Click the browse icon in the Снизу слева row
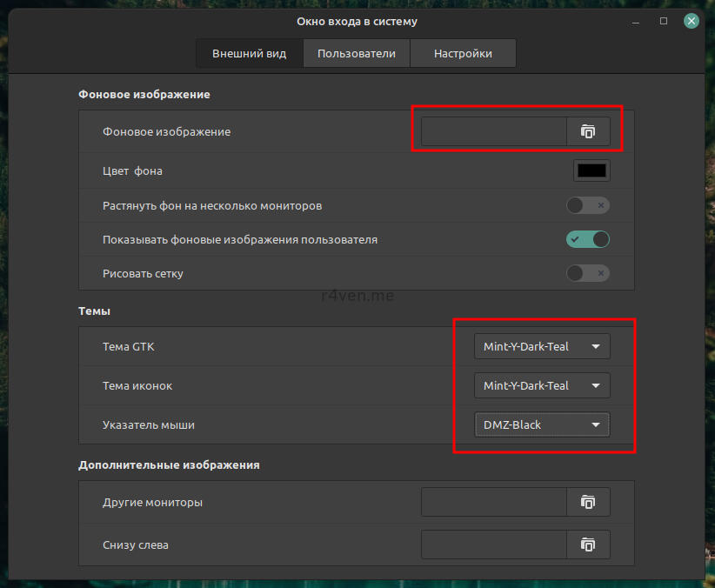This screenshot has height=588, width=715. 588,545
